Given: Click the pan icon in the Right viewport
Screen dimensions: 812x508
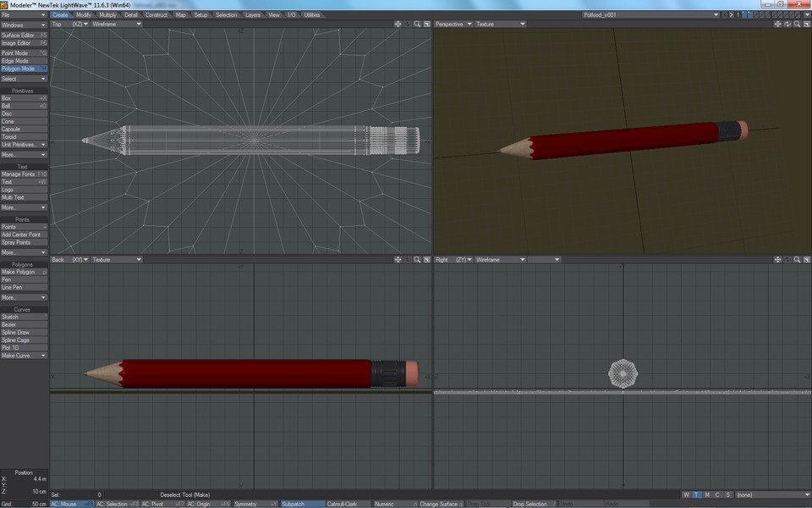Looking at the screenshot, I should coord(777,260).
